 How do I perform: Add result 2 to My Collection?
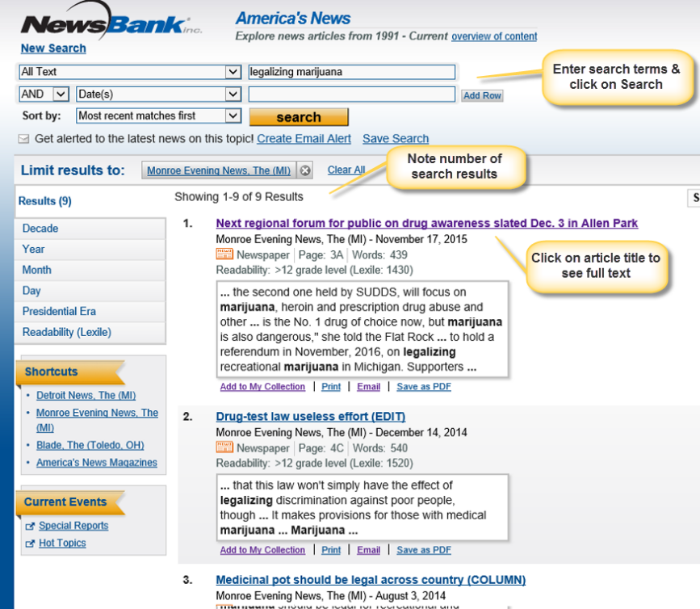click(262, 550)
